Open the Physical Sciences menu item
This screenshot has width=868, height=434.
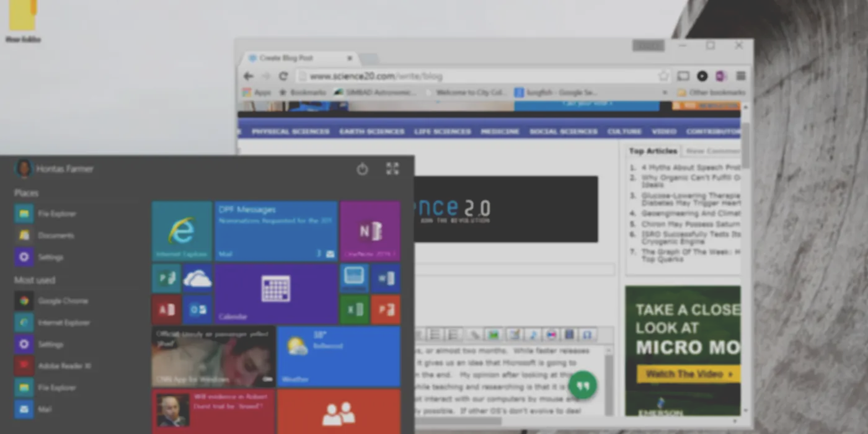pyautogui.click(x=291, y=131)
